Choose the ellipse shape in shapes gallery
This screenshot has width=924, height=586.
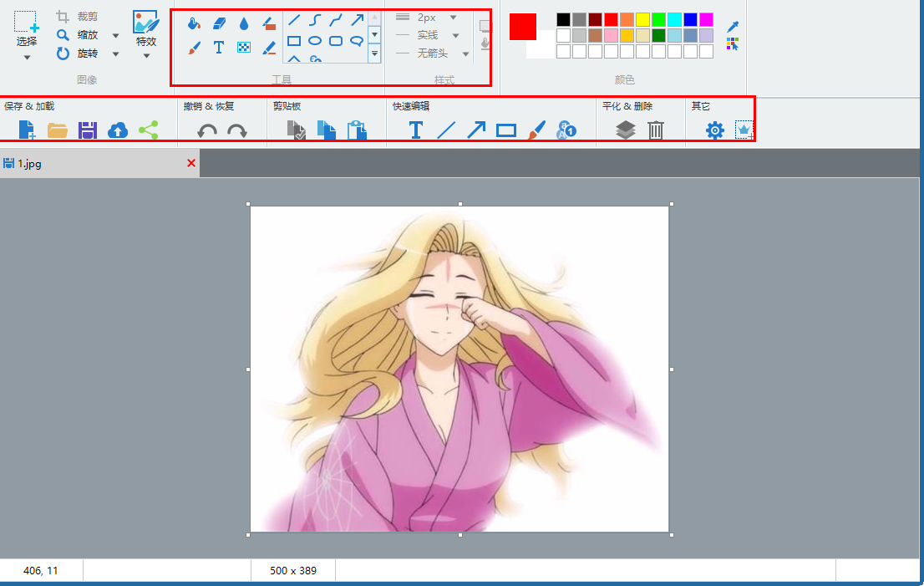(315, 41)
